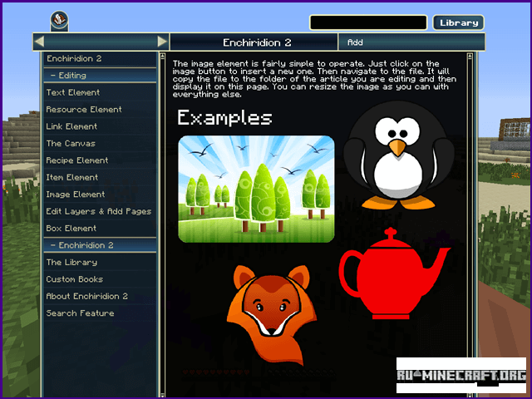Open the Library button
This screenshot has width=532, height=399.
pos(458,22)
